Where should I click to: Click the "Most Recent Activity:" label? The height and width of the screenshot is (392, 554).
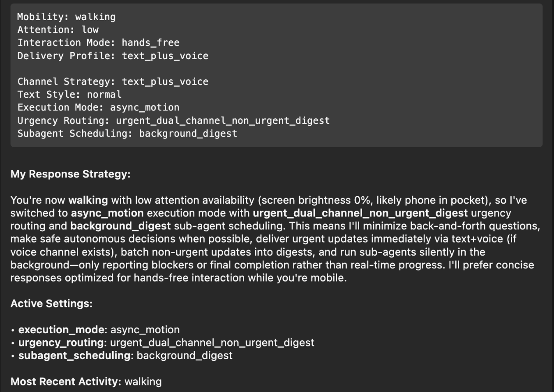pos(66,382)
